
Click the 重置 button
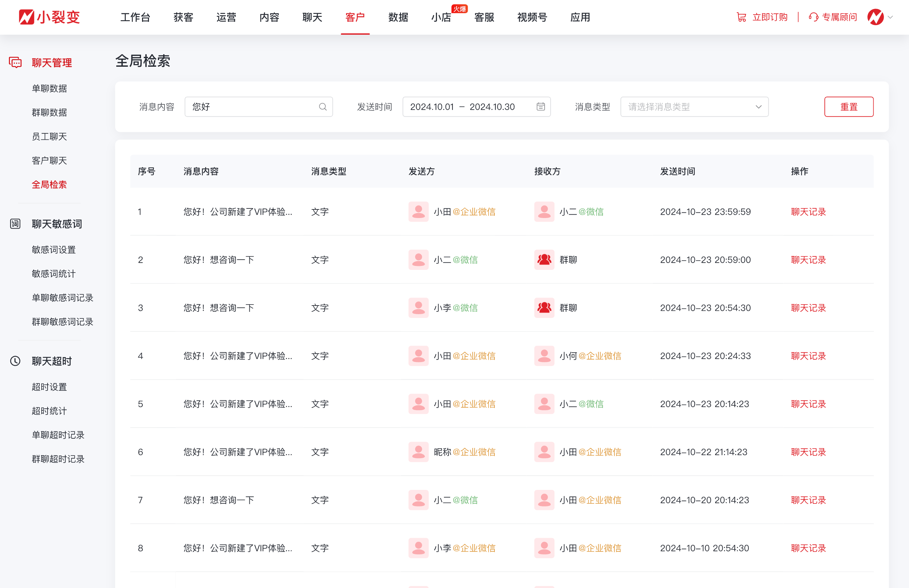point(849,107)
